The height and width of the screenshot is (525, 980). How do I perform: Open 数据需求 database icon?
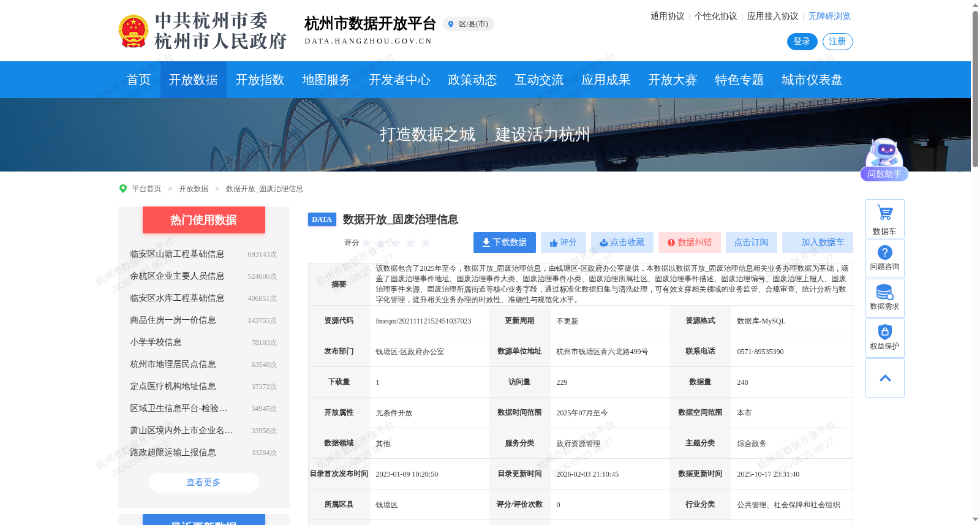(885, 298)
